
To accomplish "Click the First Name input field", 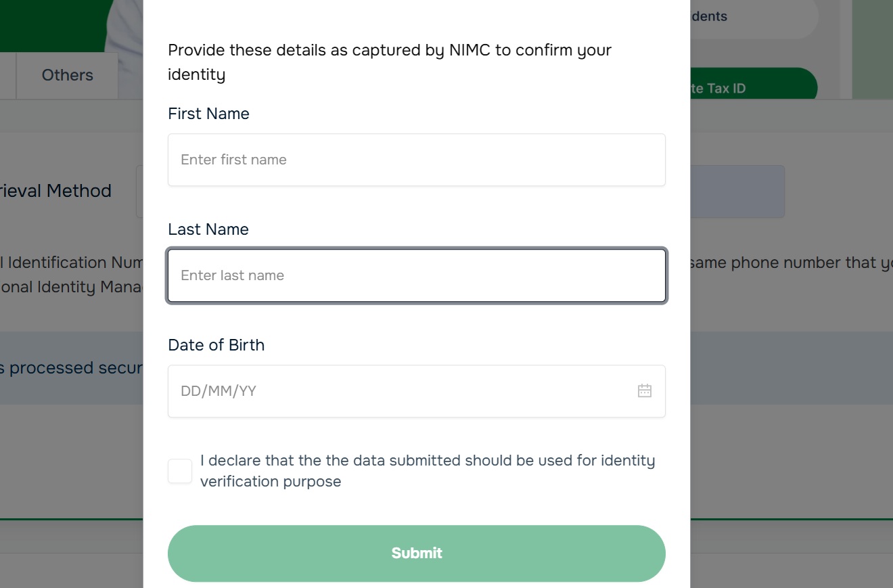I will [x=416, y=160].
